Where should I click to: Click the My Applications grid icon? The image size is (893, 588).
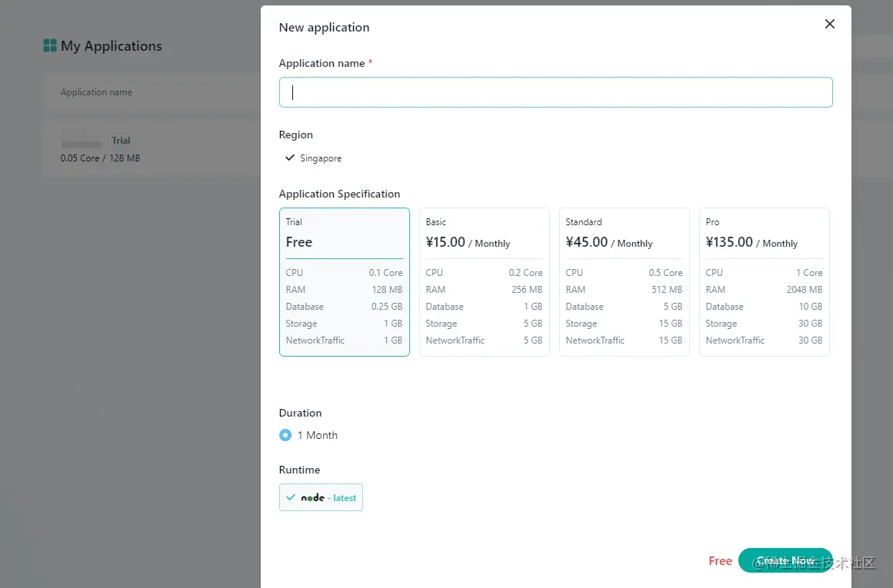click(50, 45)
